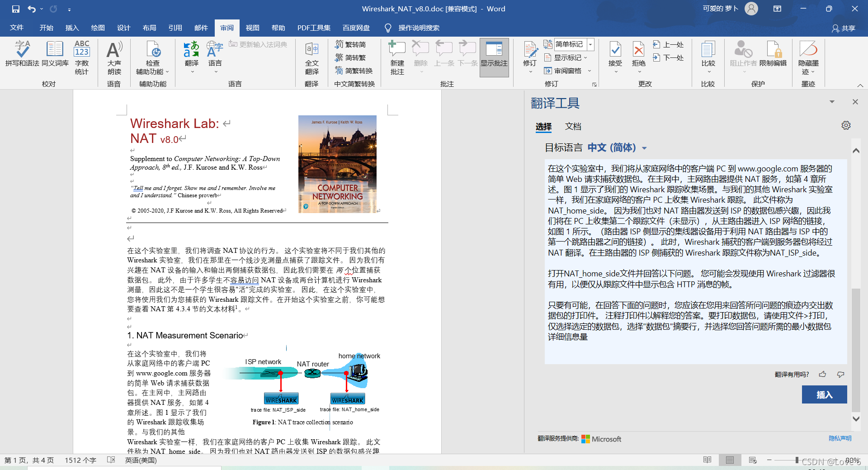Give thumbs down to translation
868x470 pixels.
(x=841, y=374)
